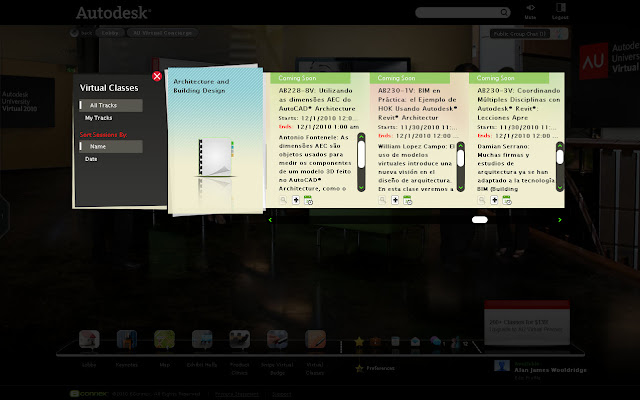Go Back using the breadcrumb back button
Viewport: 640px width, 400px height.
click(81, 33)
